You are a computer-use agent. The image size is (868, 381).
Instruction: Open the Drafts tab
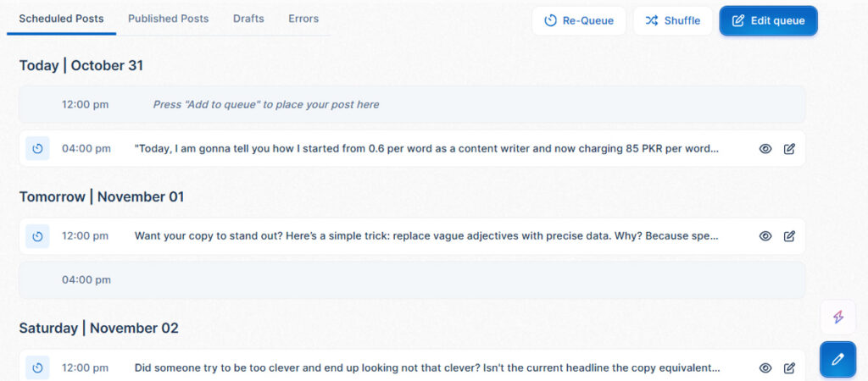point(248,19)
